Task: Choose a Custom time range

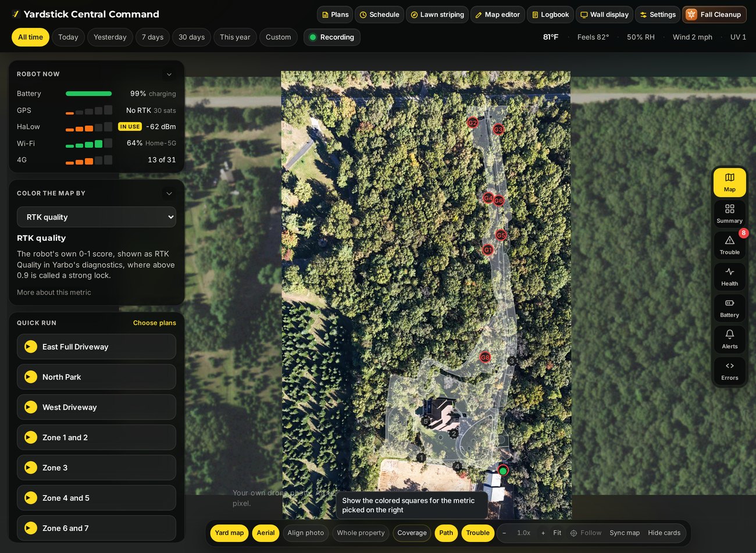Action: pyautogui.click(x=278, y=37)
